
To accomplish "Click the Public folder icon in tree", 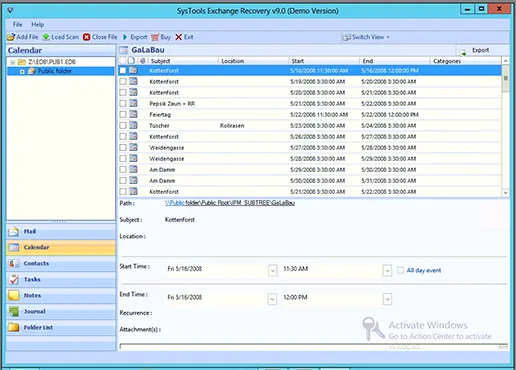I will click(x=32, y=71).
